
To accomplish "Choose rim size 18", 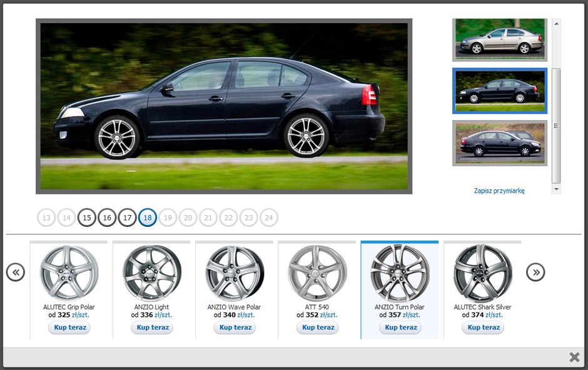I will 148,217.
